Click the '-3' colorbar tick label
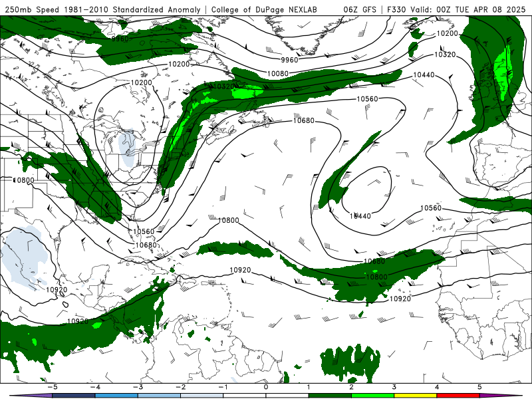Screen dimensions: 532x399 pyautogui.click(x=138, y=387)
